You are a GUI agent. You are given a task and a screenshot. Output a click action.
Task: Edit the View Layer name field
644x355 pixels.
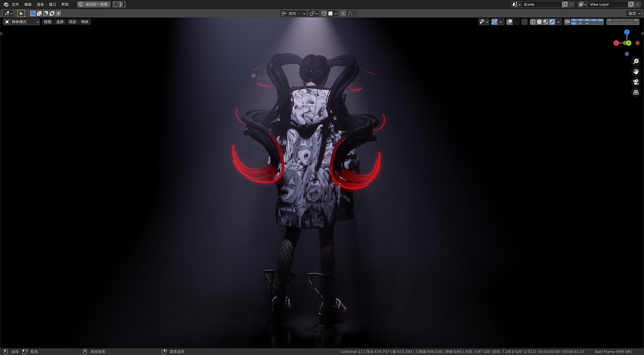tap(608, 4)
